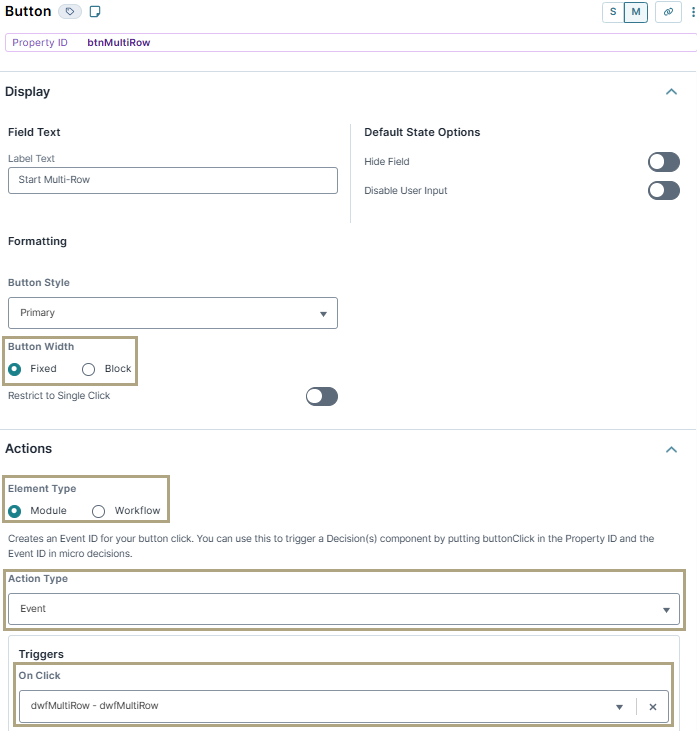Click the Label Text input Start Multi-Row
The height and width of the screenshot is (731, 697).
tap(173, 180)
